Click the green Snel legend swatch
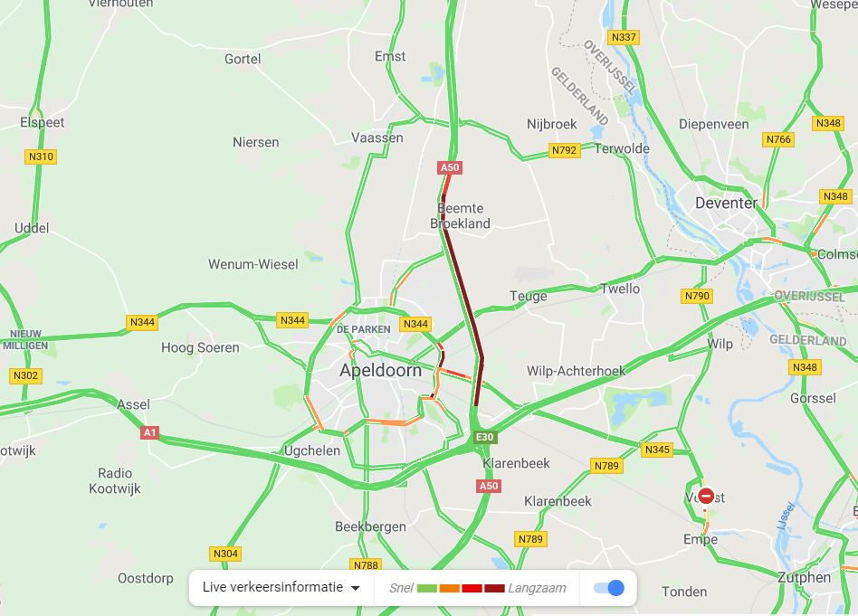This screenshot has height=616, width=858. [427, 589]
